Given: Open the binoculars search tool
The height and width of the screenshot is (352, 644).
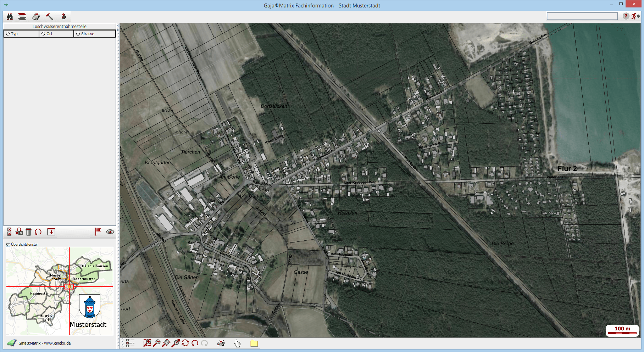Looking at the screenshot, I should (10, 17).
